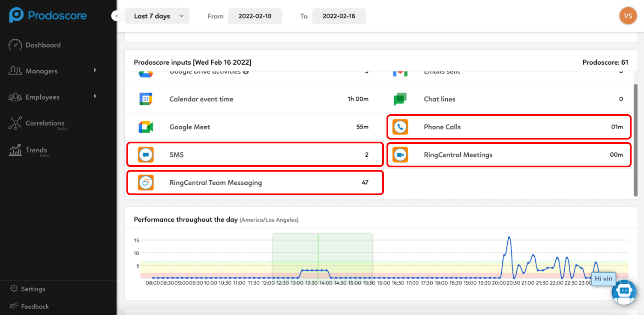Click the '01m' Phone Calls value
The width and height of the screenshot is (644, 315).
tap(617, 127)
